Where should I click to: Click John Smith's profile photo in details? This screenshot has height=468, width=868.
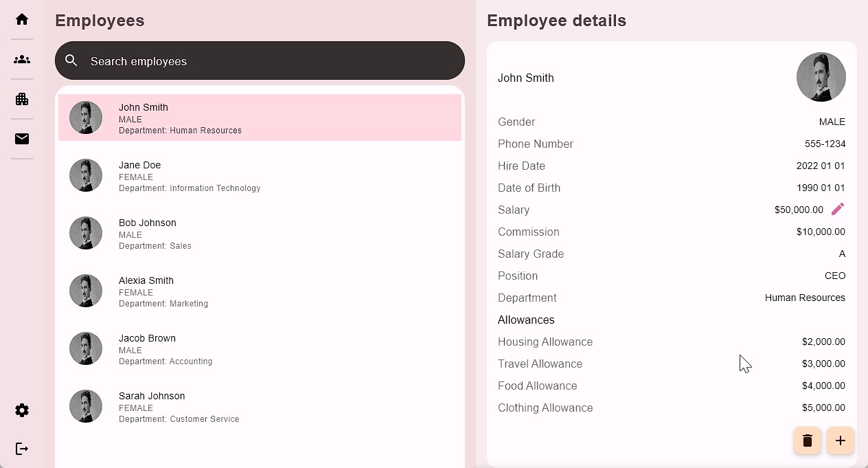tap(821, 77)
